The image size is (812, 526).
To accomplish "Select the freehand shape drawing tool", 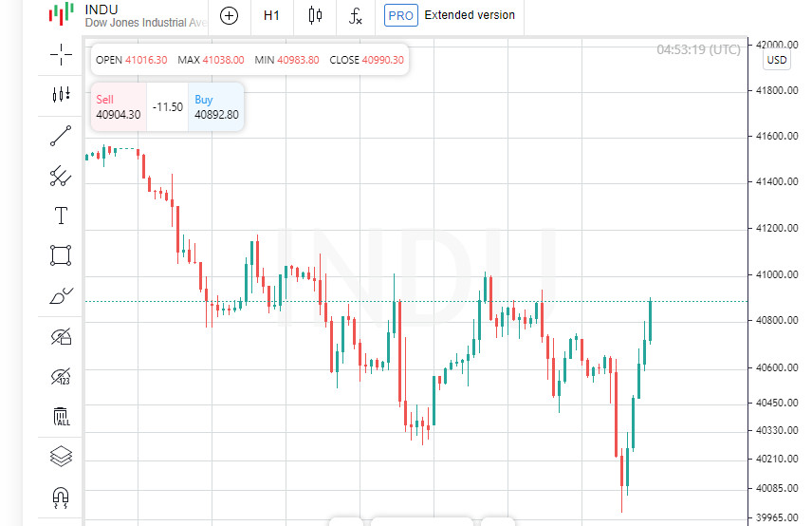I will click(x=61, y=296).
